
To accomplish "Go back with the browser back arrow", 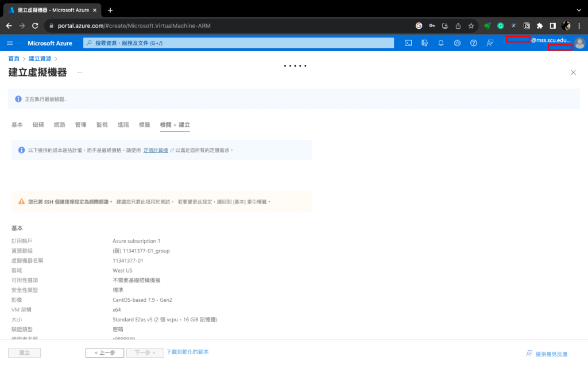I will (9, 26).
